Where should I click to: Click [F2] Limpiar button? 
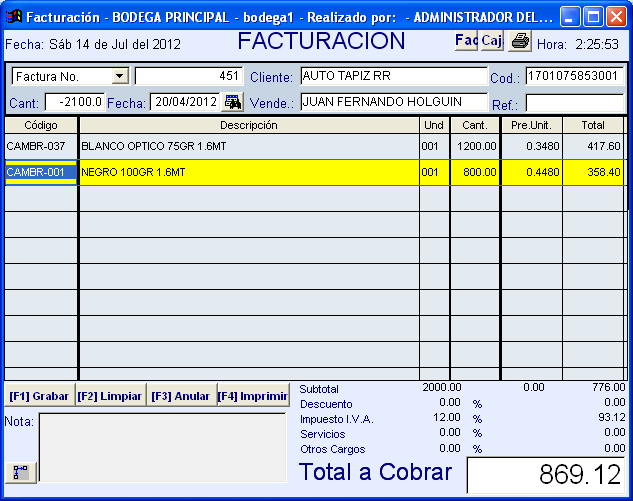point(110,396)
